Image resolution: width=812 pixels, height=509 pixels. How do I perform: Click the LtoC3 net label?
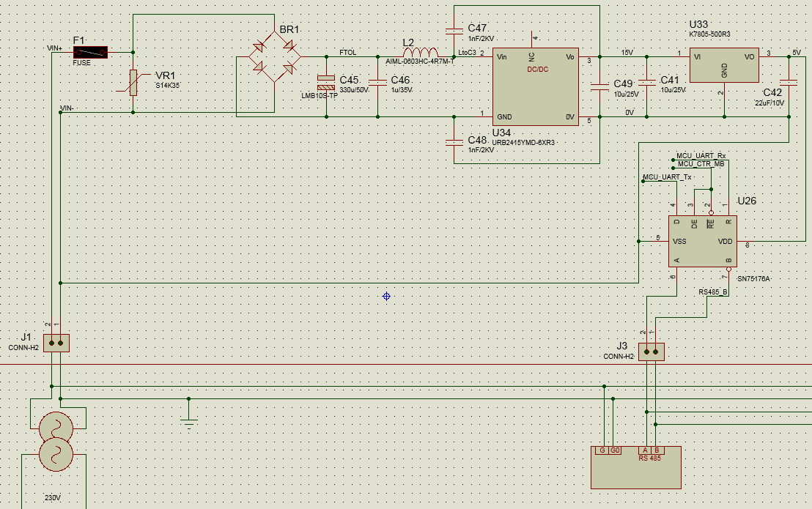(467, 52)
